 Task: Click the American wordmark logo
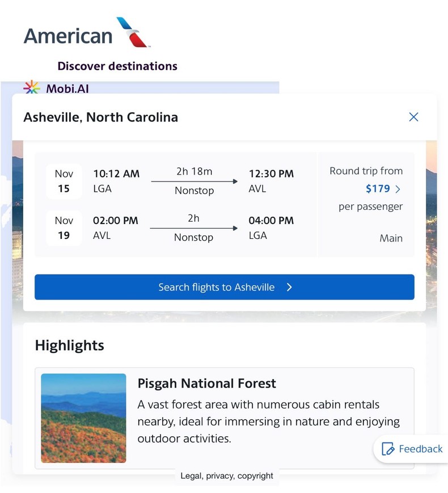[66, 35]
